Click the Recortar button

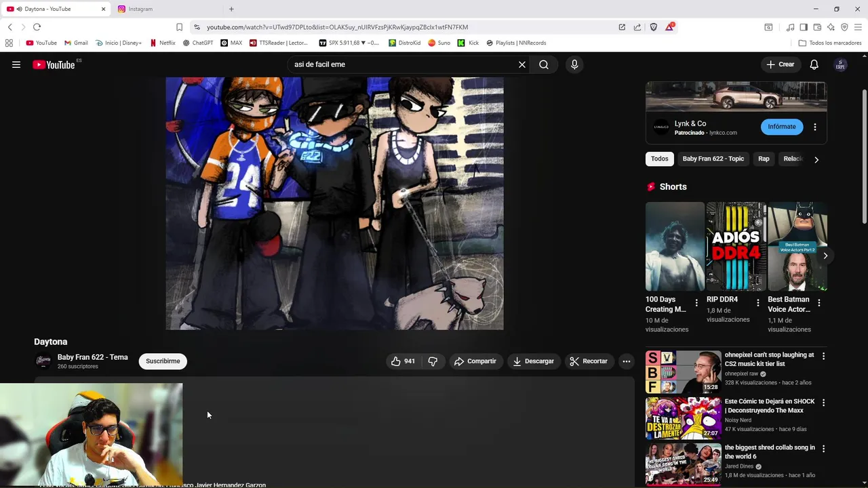589,361
